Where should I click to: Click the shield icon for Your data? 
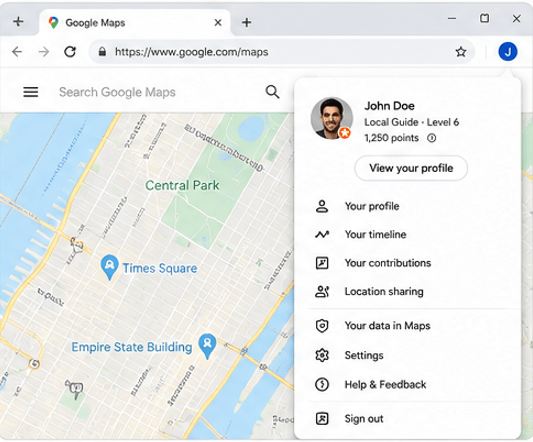point(322,326)
